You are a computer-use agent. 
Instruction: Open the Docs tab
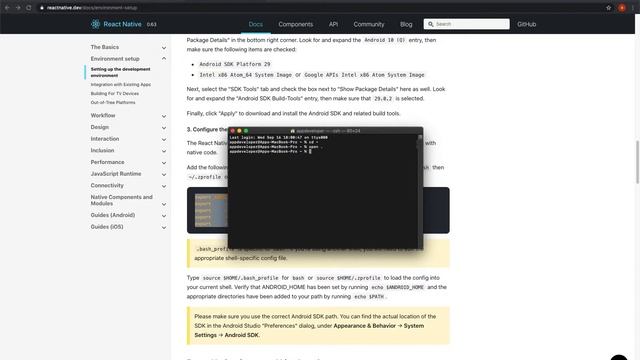coord(256,24)
